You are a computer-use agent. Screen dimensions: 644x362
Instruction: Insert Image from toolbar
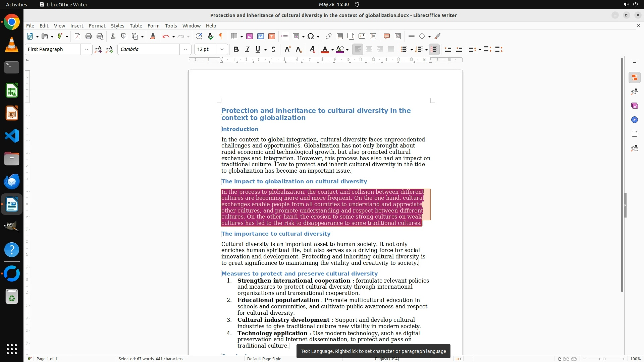[x=250, y=36]
